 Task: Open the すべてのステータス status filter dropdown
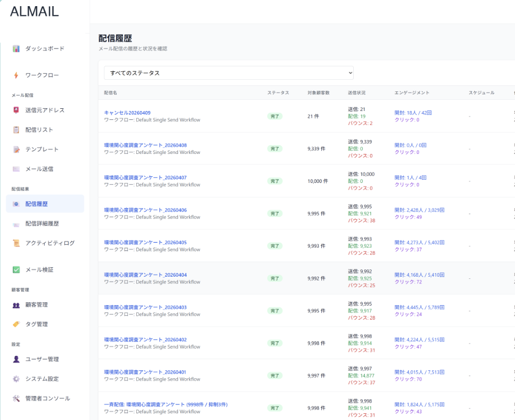tap(229, 73)
